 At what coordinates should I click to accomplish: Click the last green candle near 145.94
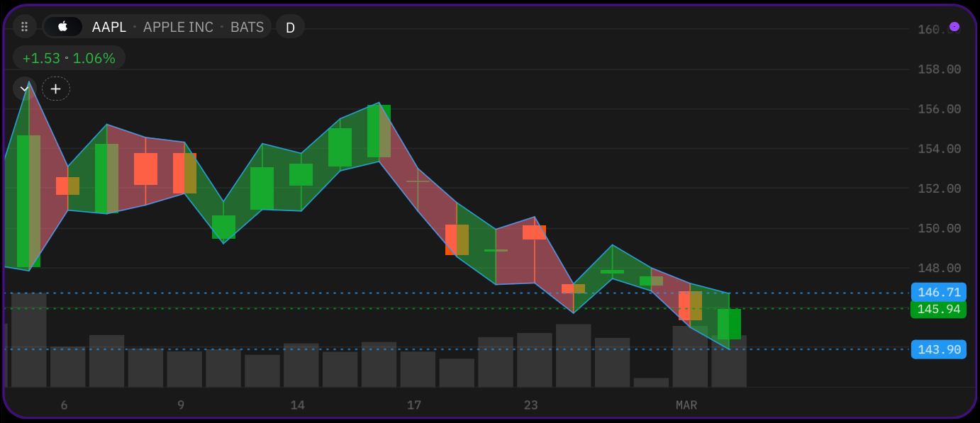[x=729, y=324]
